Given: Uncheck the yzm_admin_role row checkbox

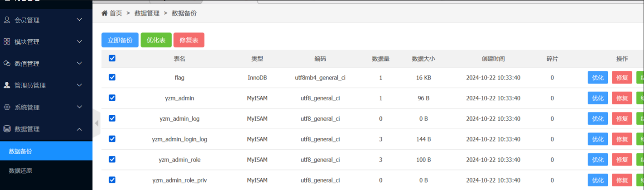Looking at the screenshot, I should click(x=112, y=160).
